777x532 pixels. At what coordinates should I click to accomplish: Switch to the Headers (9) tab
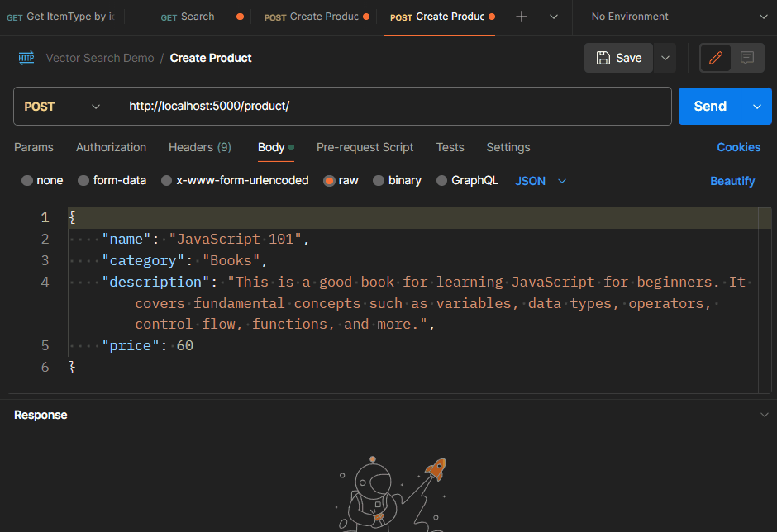click(x=199, y=147)
